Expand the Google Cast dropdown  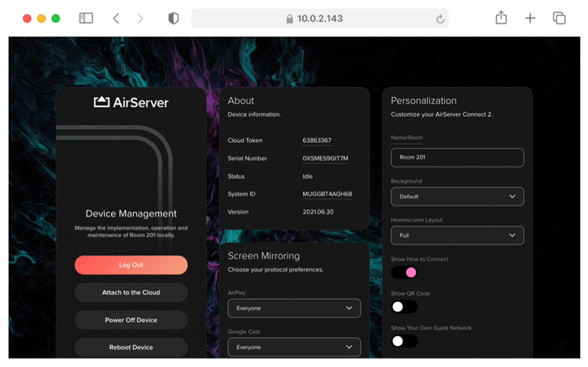click(294, 347)
